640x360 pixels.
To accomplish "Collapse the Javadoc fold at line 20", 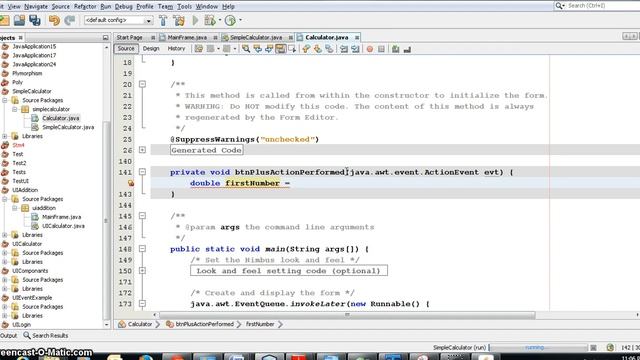I will click(142, 84).
